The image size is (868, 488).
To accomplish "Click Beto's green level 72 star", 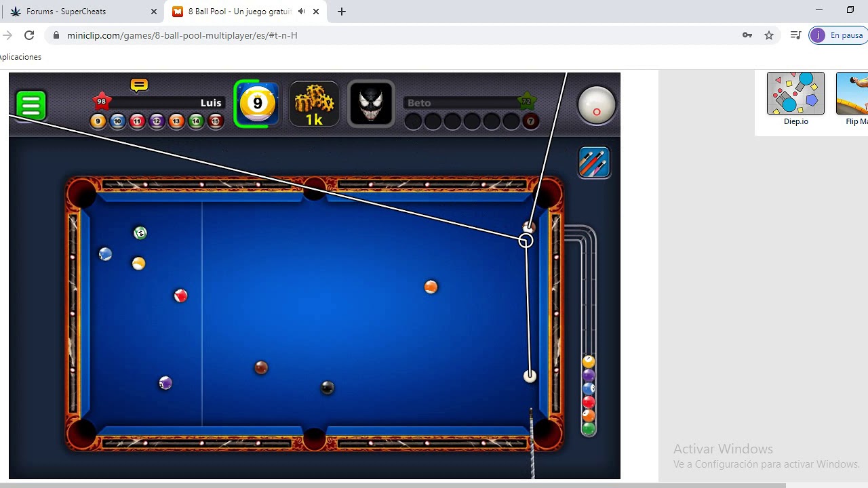I will [526, 102].
